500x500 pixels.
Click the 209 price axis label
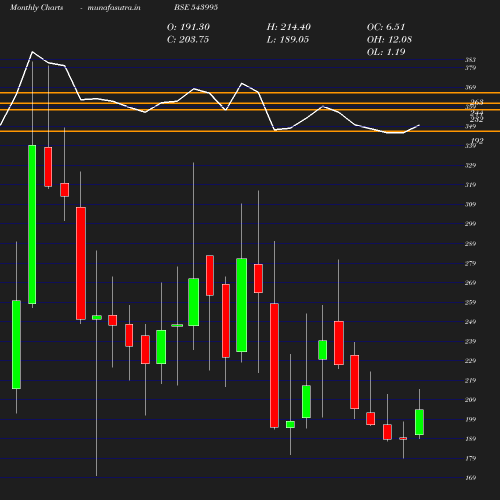[470, 400]
